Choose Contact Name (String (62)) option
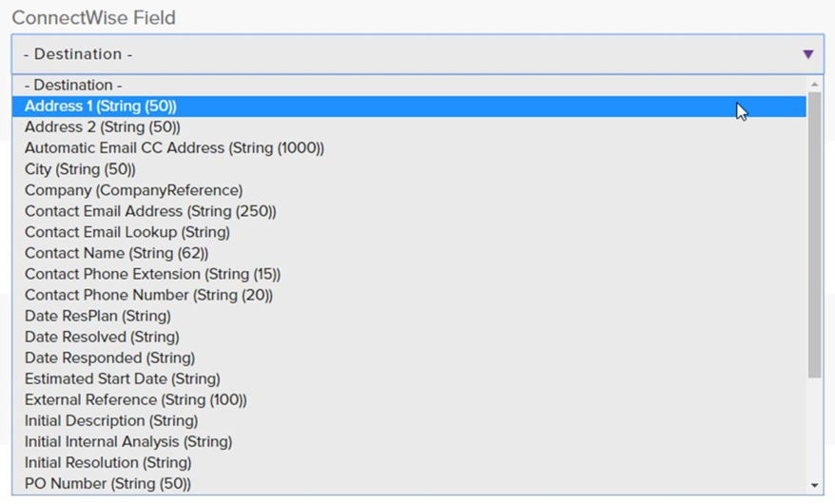Viewport: 835px width, 504px height. pyautogui.click(x=116, y=253)
